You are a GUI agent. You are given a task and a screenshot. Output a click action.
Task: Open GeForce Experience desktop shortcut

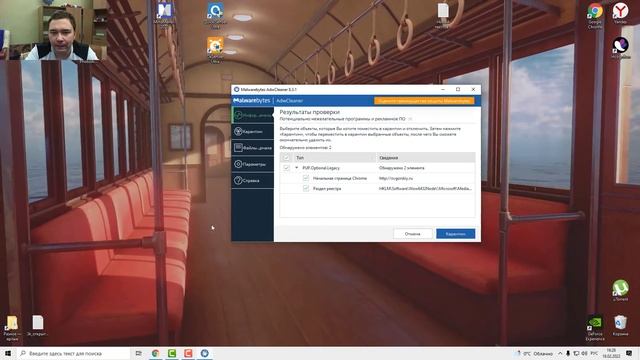coord(595,328)
